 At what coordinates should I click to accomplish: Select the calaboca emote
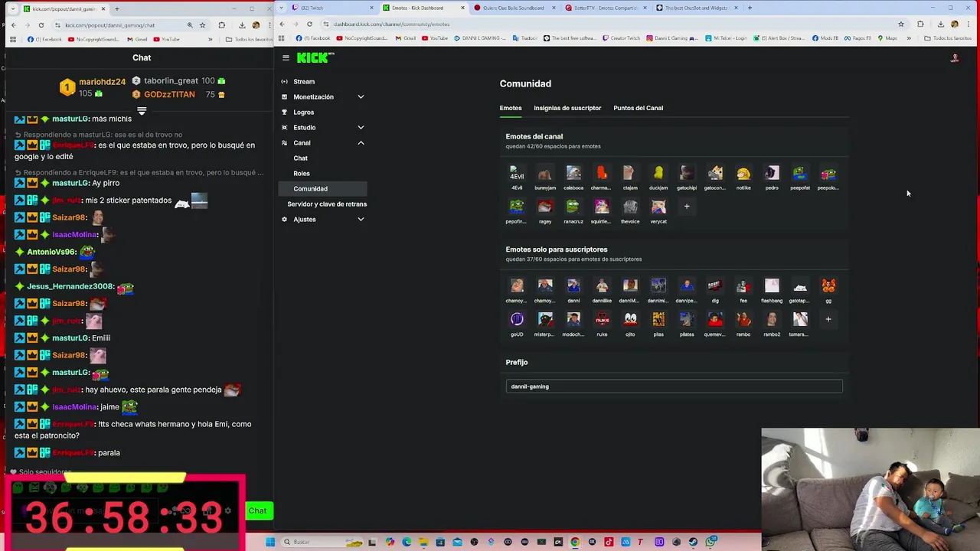(x=573, y=177)
